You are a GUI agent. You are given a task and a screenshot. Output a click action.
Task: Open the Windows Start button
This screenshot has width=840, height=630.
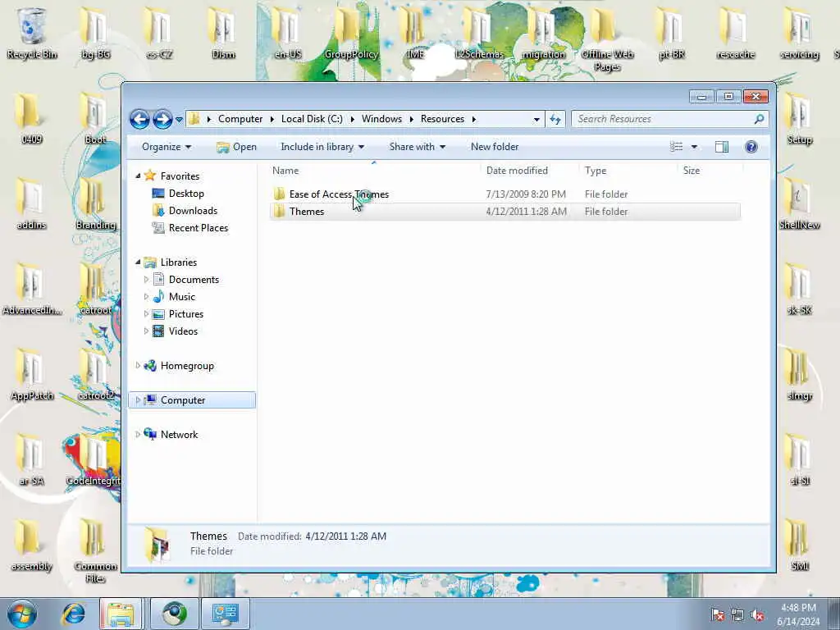pos(22,614)
